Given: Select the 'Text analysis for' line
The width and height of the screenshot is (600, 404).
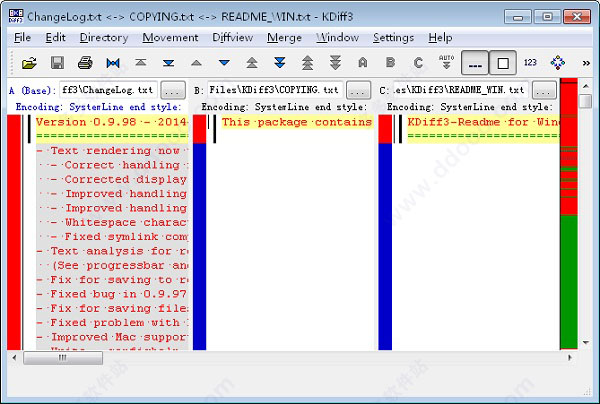Looking at the screenshot, I should (112, 251).
